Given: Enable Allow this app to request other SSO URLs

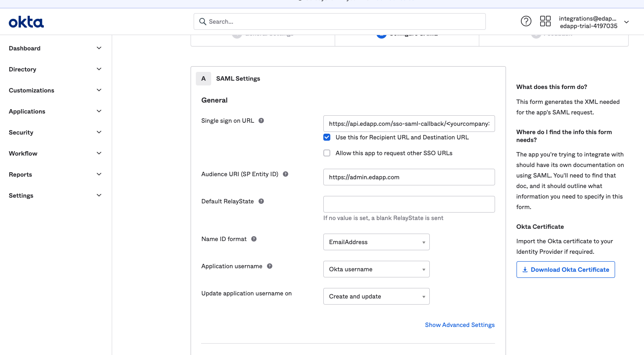Looking at the screenshot, I should [x=327, y=153].
